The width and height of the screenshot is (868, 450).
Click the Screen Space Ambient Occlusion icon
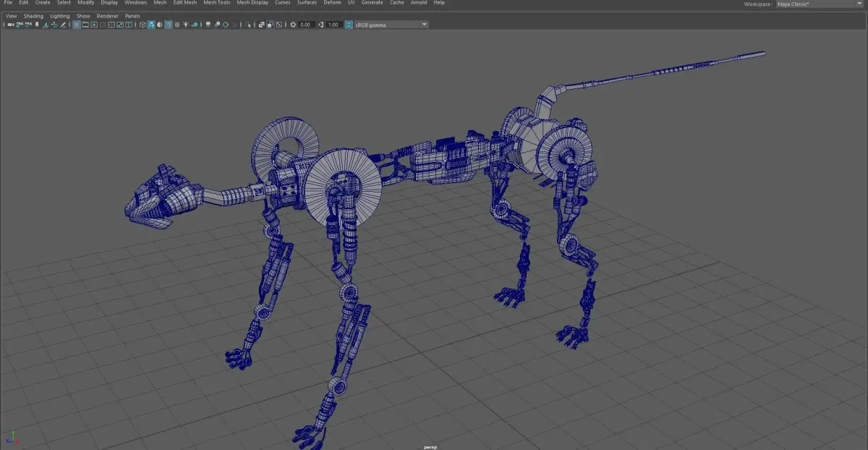(x=207, y=25)
